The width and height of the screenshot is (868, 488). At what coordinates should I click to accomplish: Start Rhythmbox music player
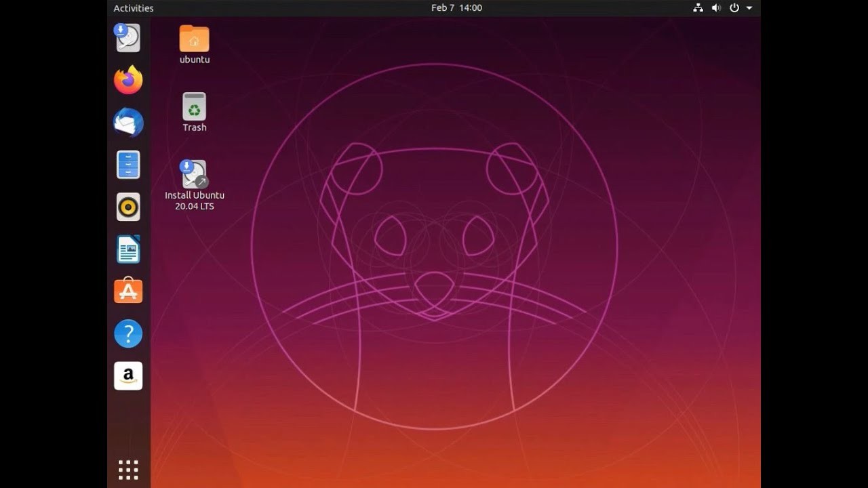click(x=128, y=207)
